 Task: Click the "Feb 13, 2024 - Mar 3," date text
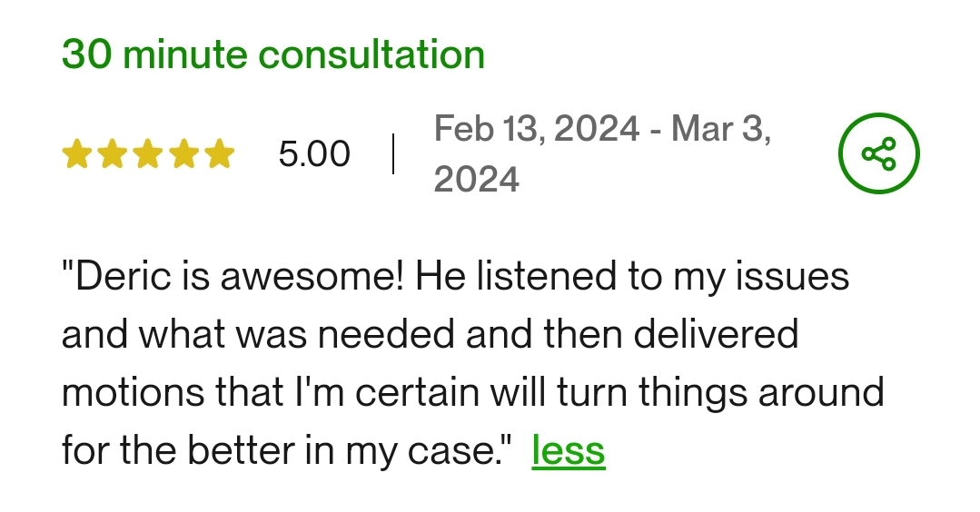pyautogui.click(x=602, y=129)
